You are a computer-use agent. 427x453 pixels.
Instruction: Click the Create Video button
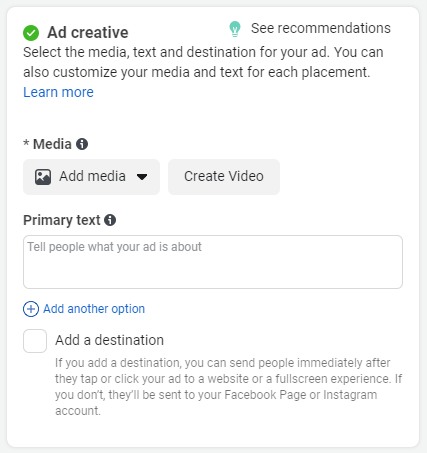(x=224, y=177)
